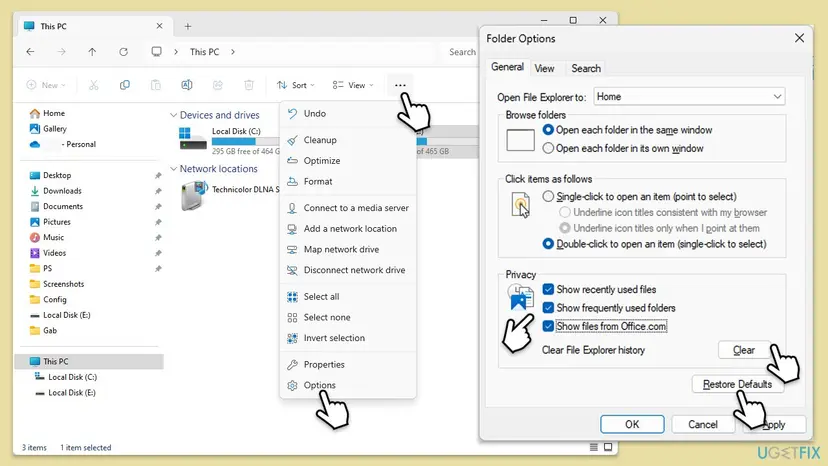Select Local Disk (C:) drive icon

(x=193, y=139)
